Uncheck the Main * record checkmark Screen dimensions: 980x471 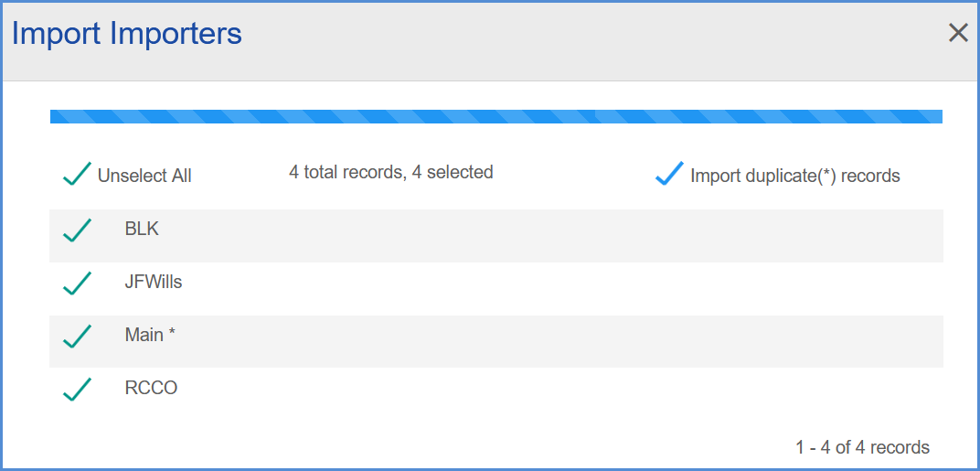click(77, 337)
